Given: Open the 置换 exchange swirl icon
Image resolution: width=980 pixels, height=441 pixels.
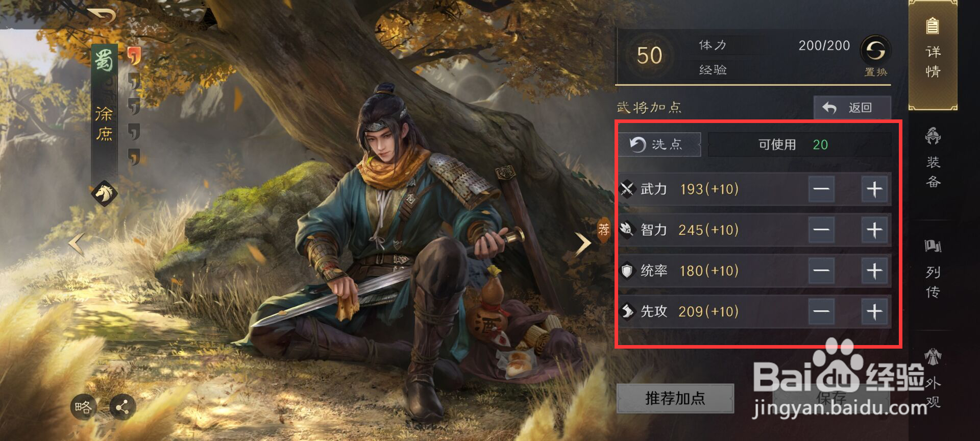Looking at the screenshot, I should (x=876, y=50).
